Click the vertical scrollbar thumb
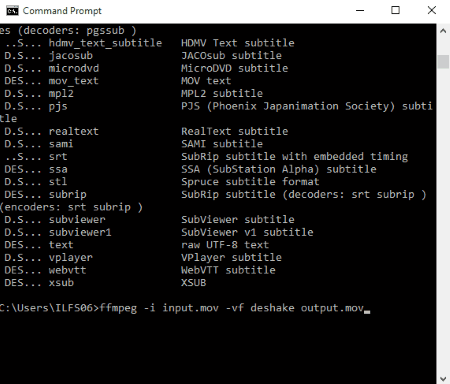This screenshot has height=384, width=450. click(443, 62)
